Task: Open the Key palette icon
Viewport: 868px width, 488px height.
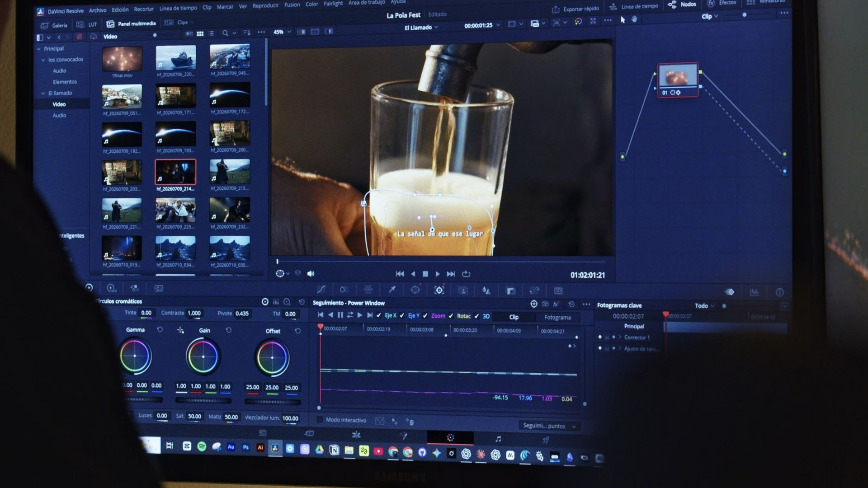Action: [511, 291]
